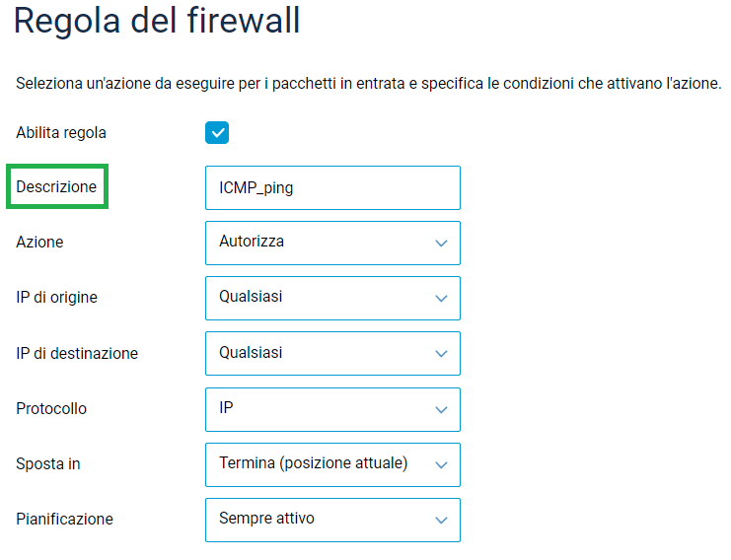The width and height of the screenshot is (731, 560).
Task: Click the 'Abilita regola' label
Action: point(61,132)
